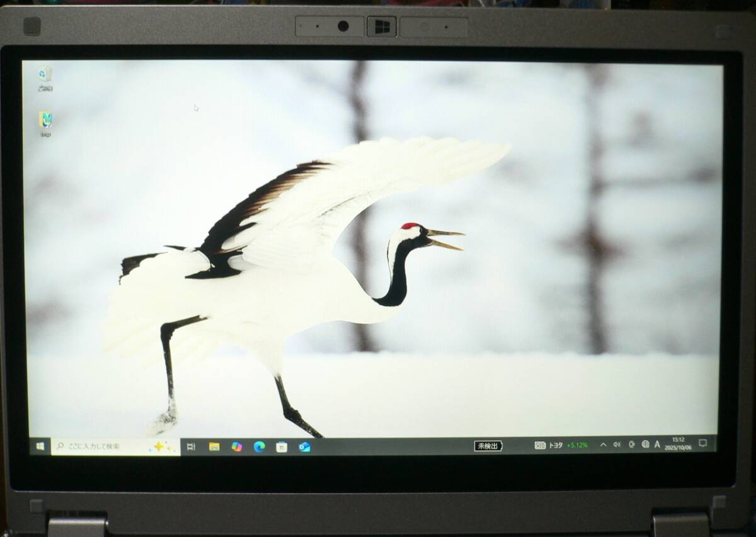Open Microsoft Store from the taskbar
The height and width of the screenshot is (537, 756).
point(282,446)
